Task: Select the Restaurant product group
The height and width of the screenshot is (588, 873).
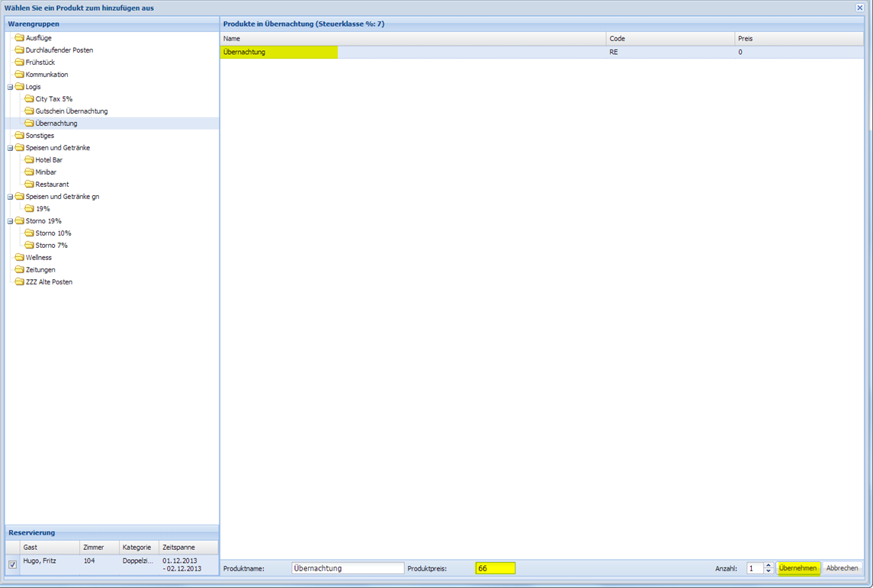Action: point(52,185)
